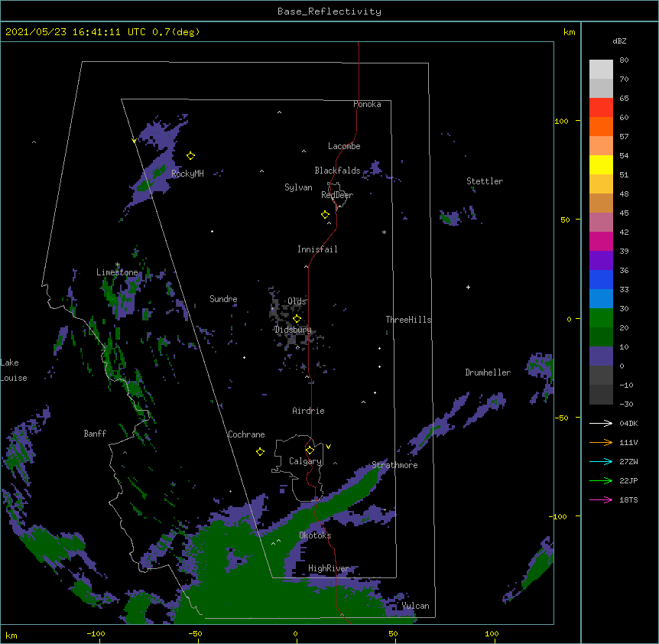659x644 pixels.
Task: Click the dBZ legend heading
Action: click(619, 41)
